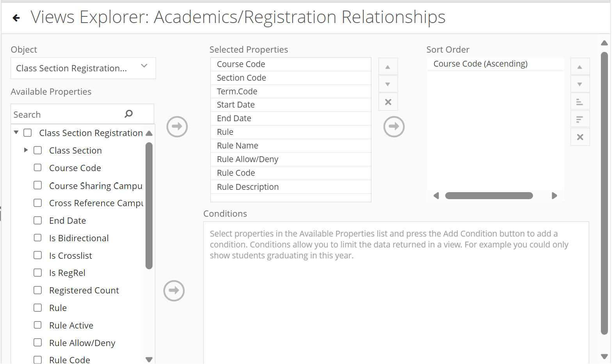The height and width of the screenshot is (364, 613).
Task: Remove selected property with X button
Action: (x=388, y=102)
